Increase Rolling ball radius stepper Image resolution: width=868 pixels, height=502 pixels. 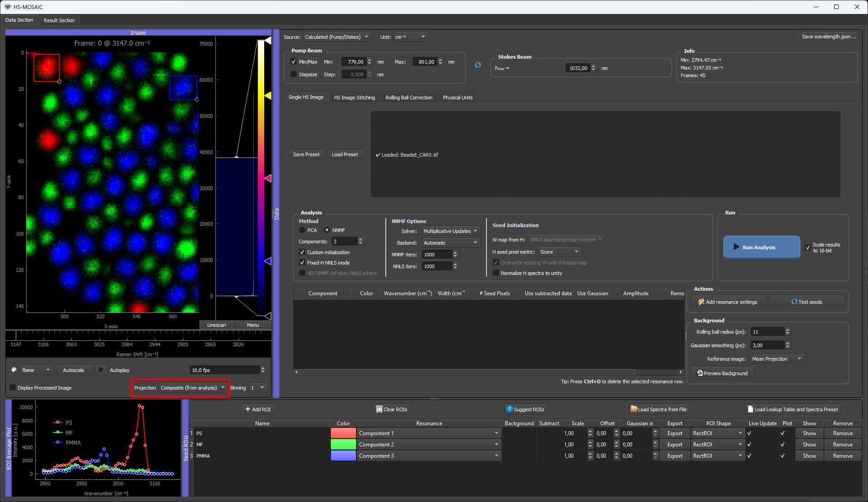[x=788, y=330]
